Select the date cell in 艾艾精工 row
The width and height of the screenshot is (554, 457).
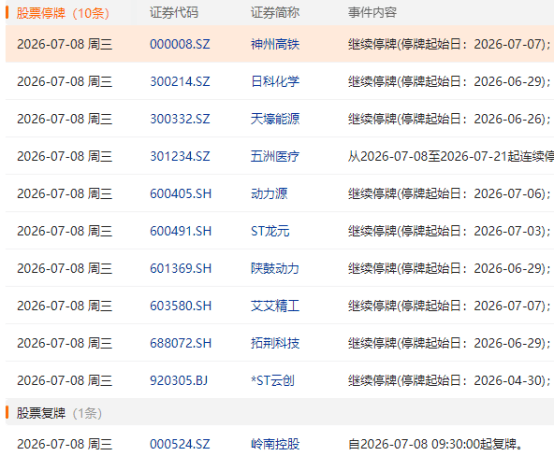coord(65,306)
